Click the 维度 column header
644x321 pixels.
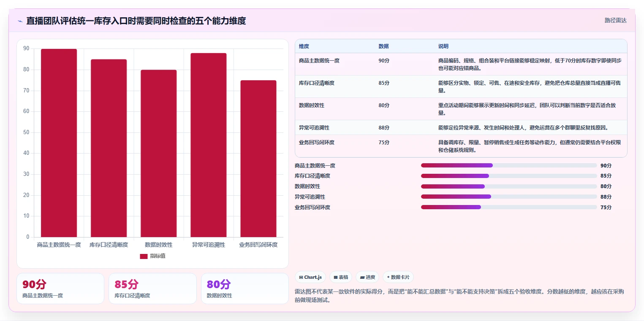(304, 46)
